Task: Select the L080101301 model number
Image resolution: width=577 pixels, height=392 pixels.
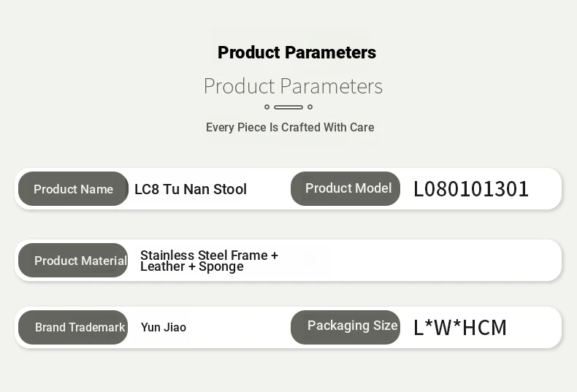Action: click(471, 189)
